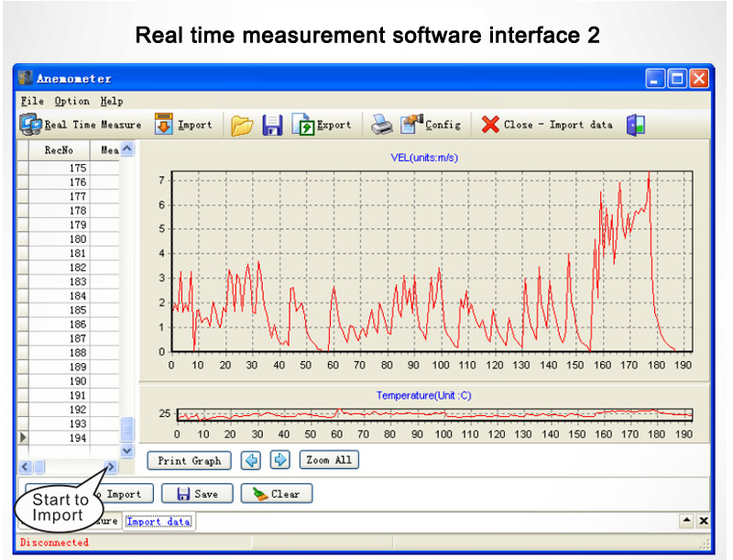Click the exit door icon in toolbar

click(635, 126)
